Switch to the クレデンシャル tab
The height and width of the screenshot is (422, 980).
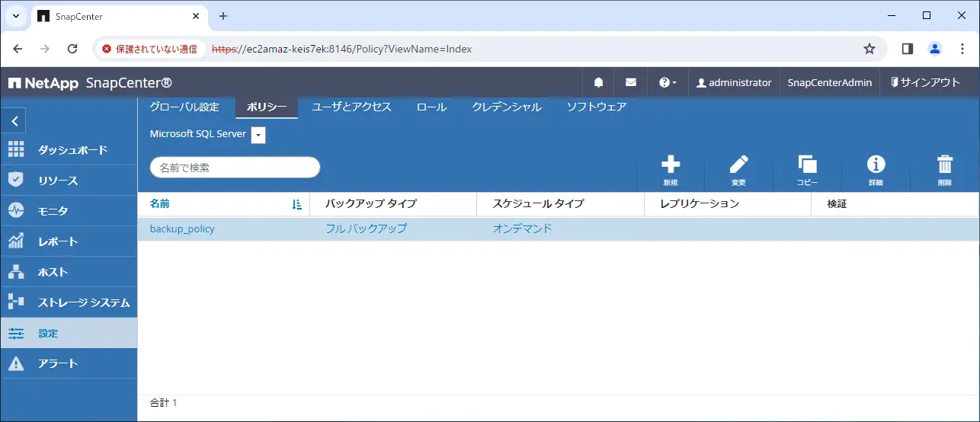pos(506,107)
